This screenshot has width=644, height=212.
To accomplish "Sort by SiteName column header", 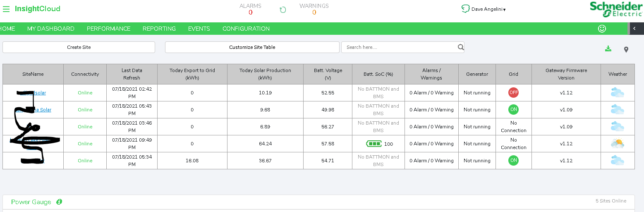I will [x=33, y=74].
